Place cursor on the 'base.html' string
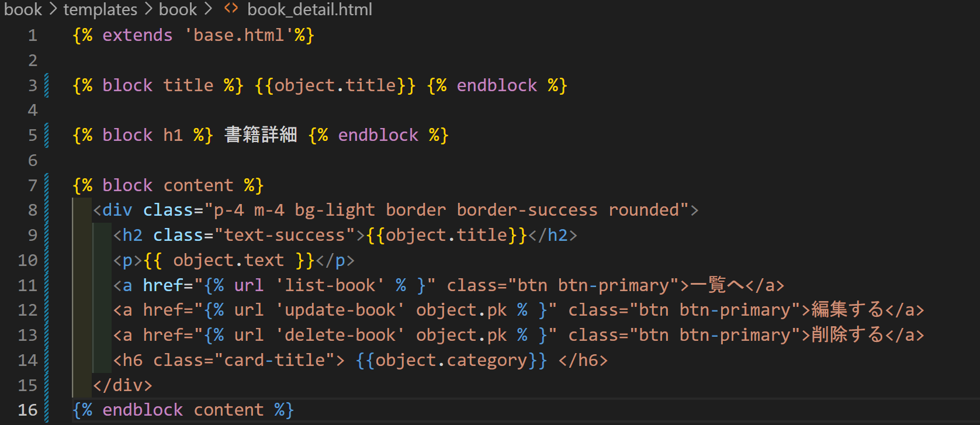Viewport: 980px width, 425px height. [239, 36]
